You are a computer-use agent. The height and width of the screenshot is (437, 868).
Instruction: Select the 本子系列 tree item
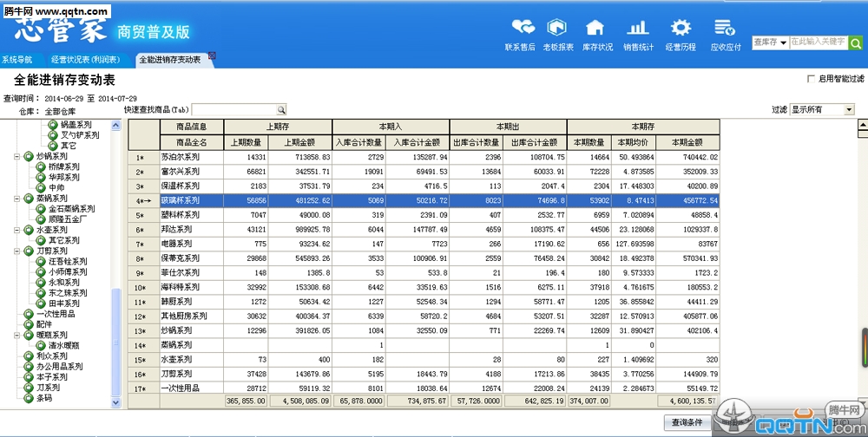(52, 376)
